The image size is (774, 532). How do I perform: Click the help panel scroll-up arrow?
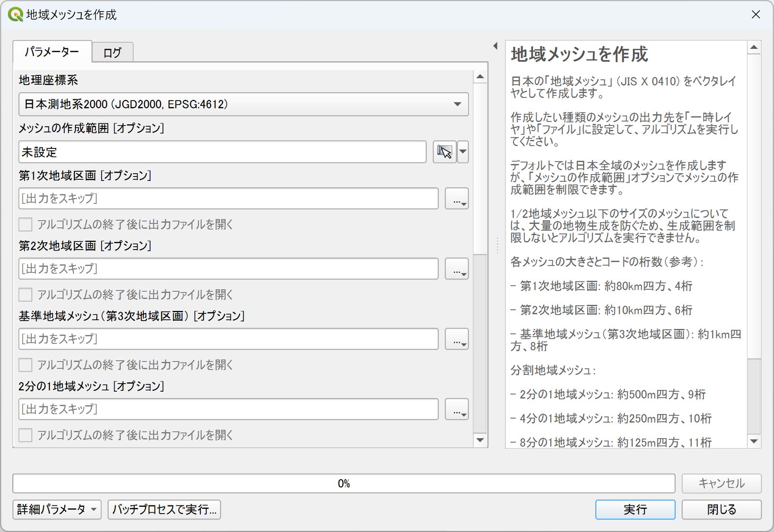[x=754, y=47]
